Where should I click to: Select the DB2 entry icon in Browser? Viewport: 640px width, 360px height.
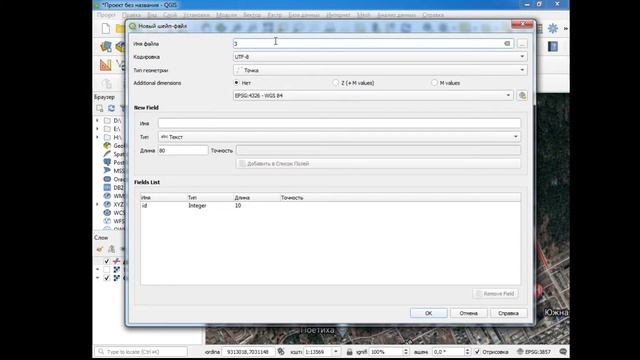click(107, 187)
